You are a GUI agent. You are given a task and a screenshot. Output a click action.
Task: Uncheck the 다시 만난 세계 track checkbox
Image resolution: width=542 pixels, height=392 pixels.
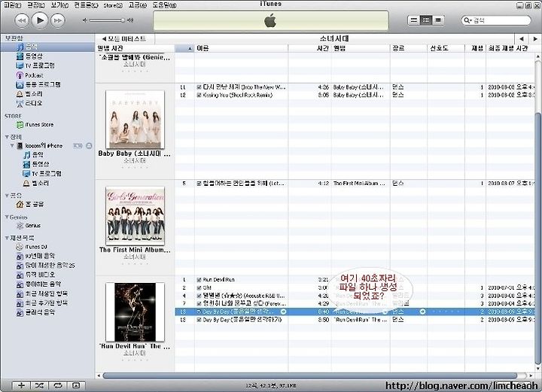point(199,87)
